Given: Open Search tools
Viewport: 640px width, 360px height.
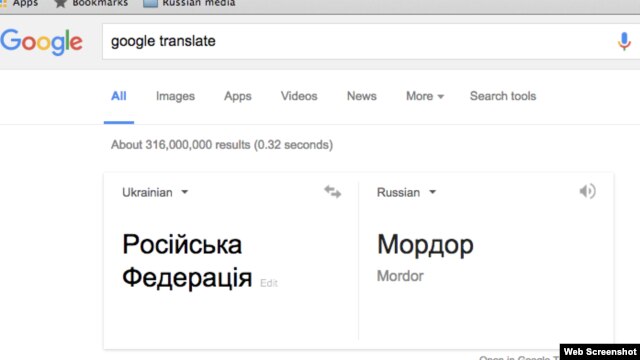Looking at the screenshot, I should (x=503, y=96).
